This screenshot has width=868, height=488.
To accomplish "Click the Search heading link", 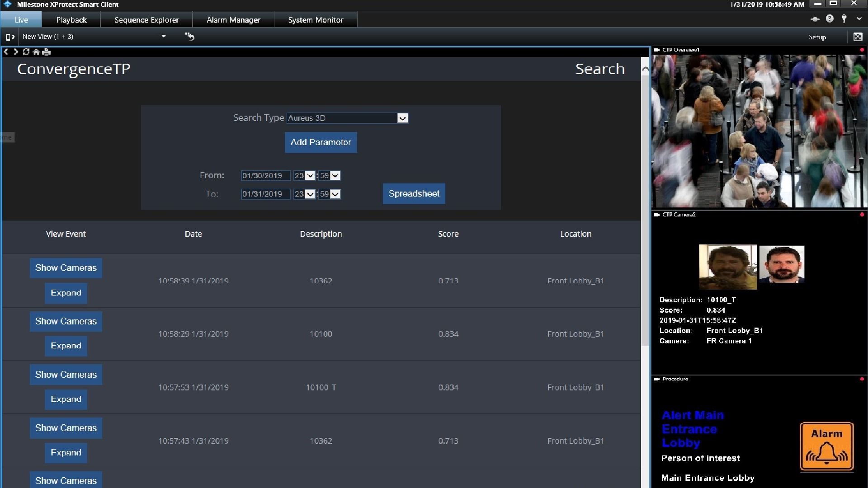I will 600,69.
